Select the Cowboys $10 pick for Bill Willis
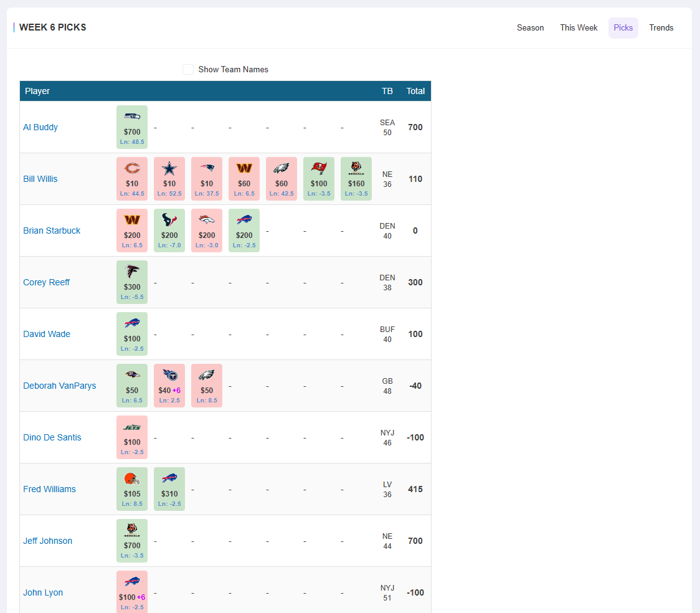The image size is (700, 613). [169, 178]
